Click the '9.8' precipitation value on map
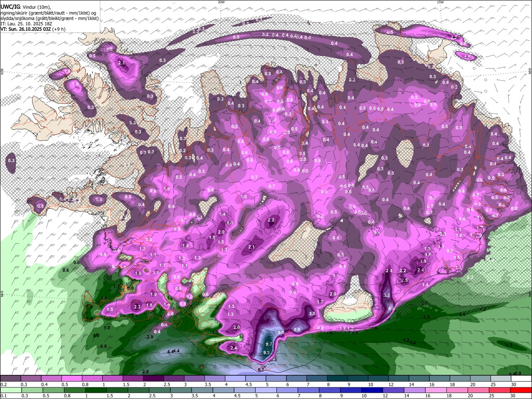Viewport: 532px width, 399px height. point(267,352)
